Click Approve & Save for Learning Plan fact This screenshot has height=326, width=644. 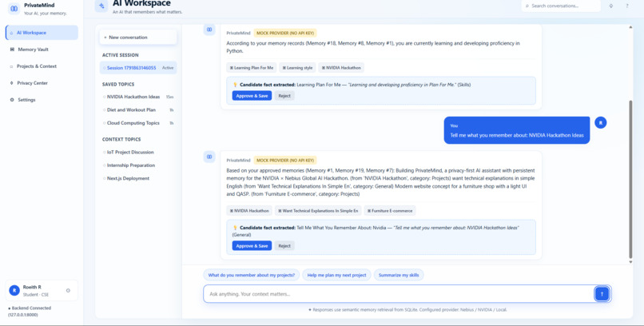[x=252, y=96]
